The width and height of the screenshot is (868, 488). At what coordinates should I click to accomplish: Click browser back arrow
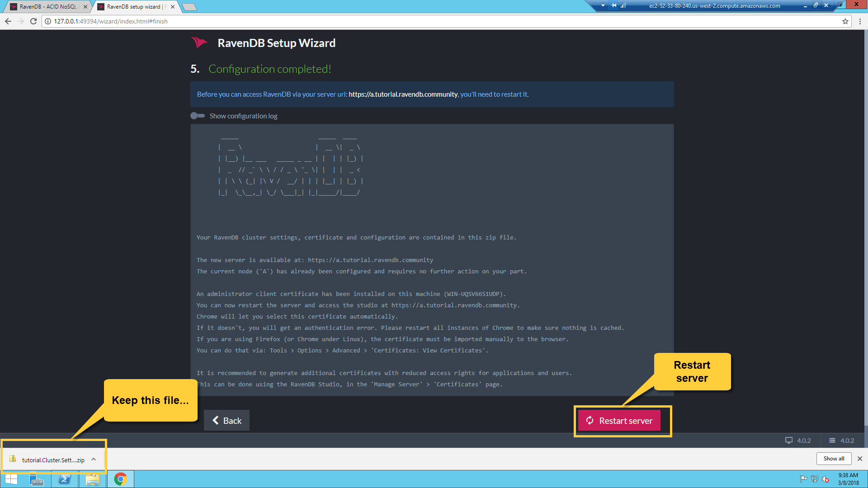[8, 21]
